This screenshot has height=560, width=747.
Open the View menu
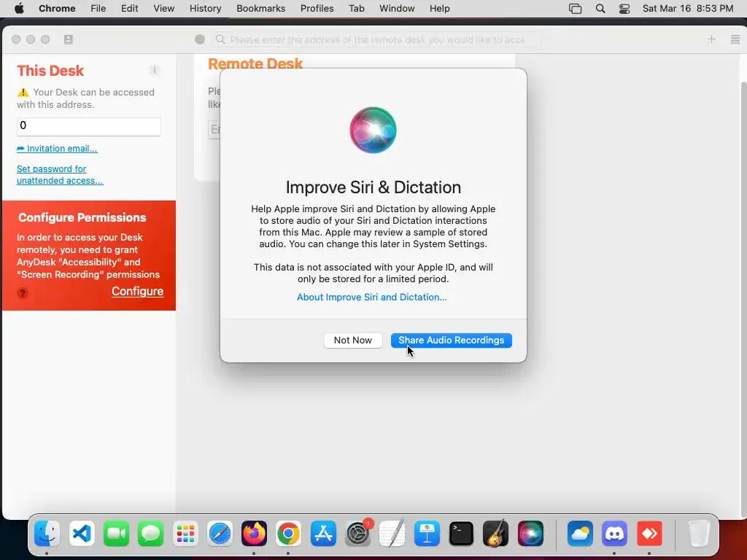point(163,9)
